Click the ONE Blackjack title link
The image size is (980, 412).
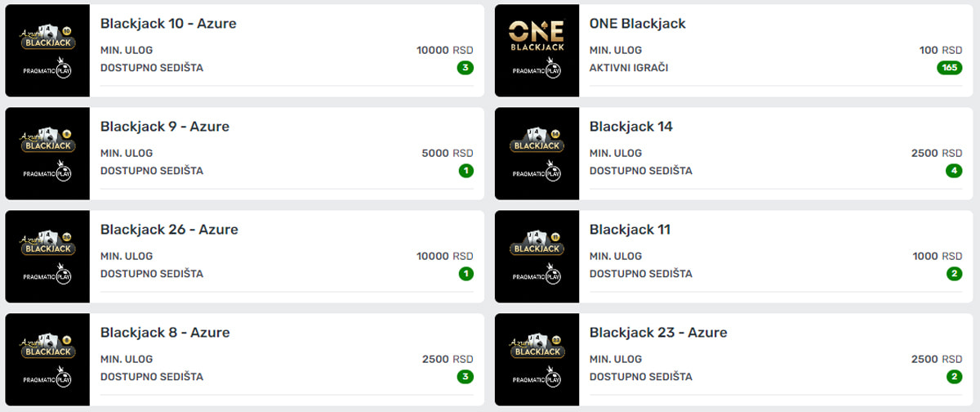coord(638,24)
